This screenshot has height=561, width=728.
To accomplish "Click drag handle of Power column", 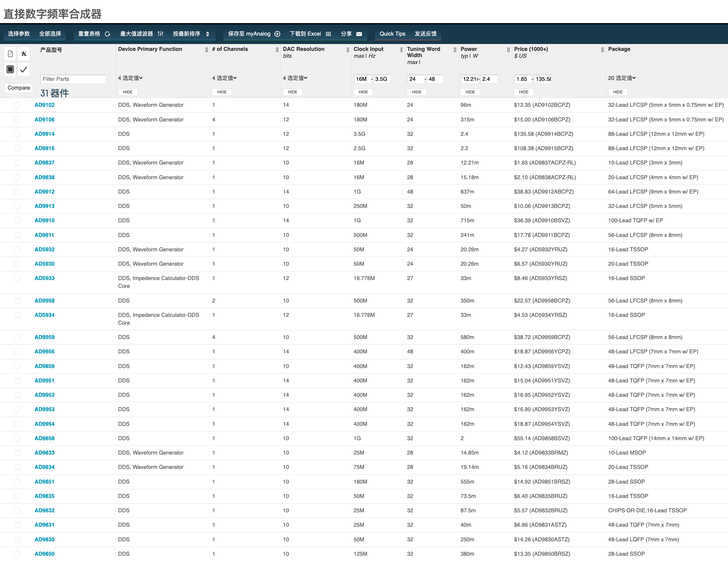I will point(508,50).
